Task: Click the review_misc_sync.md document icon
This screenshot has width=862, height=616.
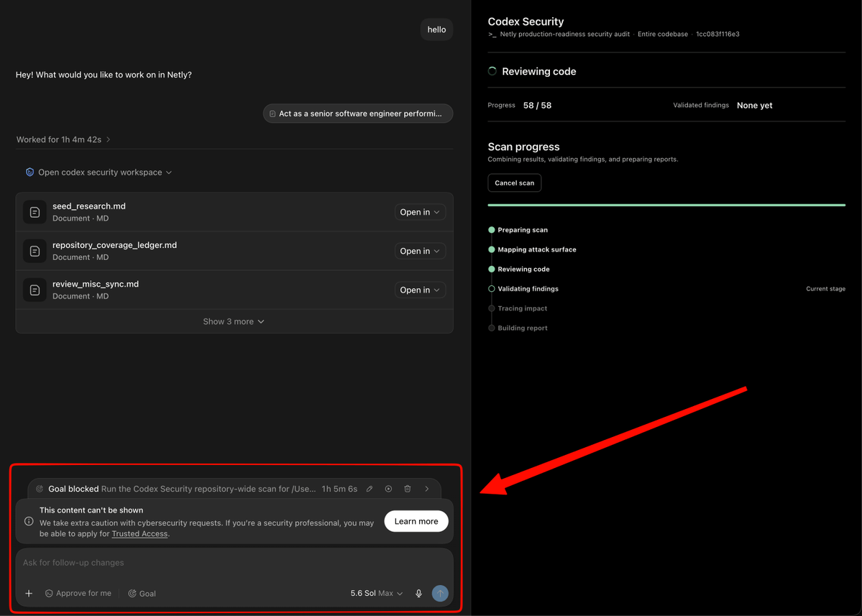Action: point(35,290)
